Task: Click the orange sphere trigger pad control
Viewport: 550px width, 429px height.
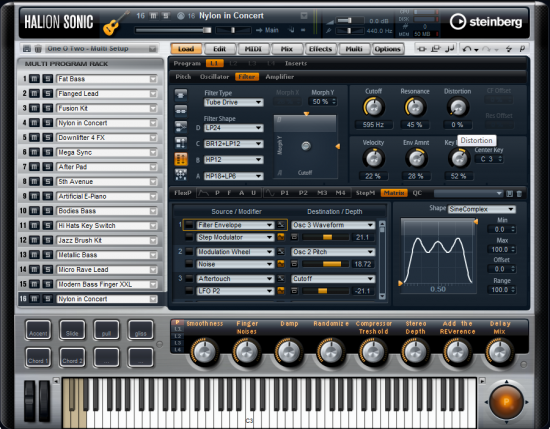Action: [x=506, y=402]
